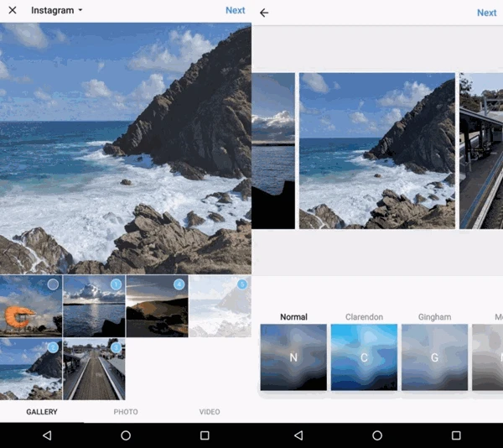Close the gallery picker with X icon

[x=13, y=11]
